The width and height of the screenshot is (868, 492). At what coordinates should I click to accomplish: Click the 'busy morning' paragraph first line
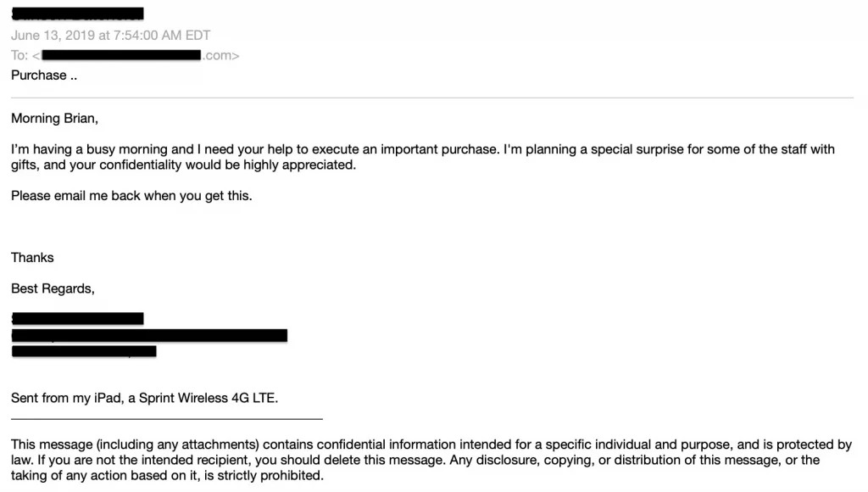[x=423, y=149]
